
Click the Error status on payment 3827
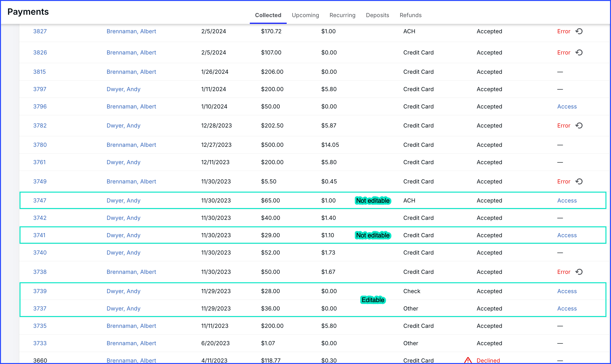pyautogui.click(x=564, y=31)
